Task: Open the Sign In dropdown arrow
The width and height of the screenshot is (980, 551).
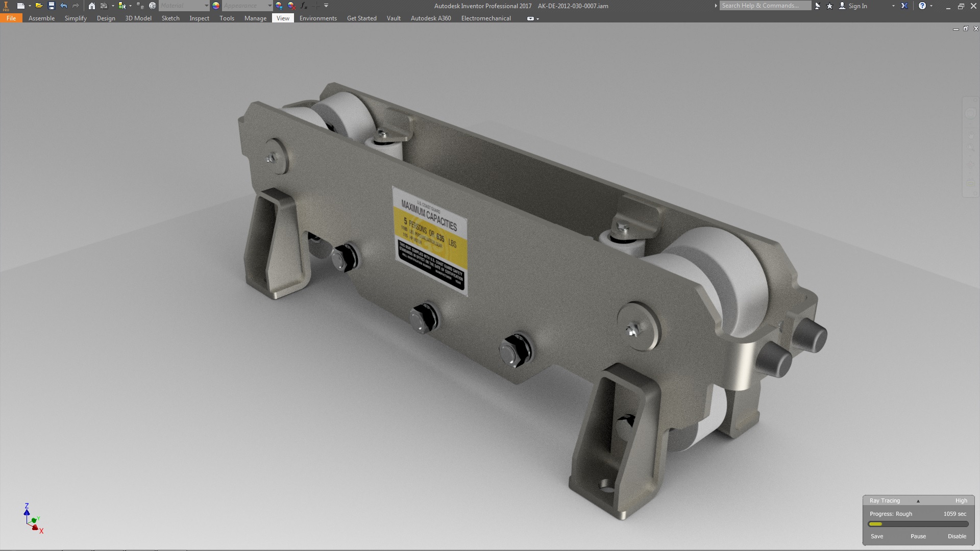Action: tap(893, 6)
